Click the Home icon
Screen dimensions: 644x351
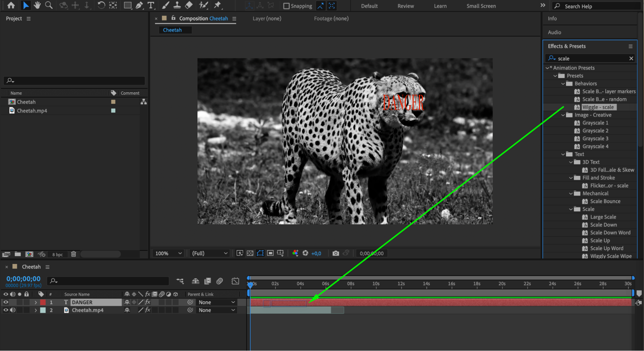point(11,5)
